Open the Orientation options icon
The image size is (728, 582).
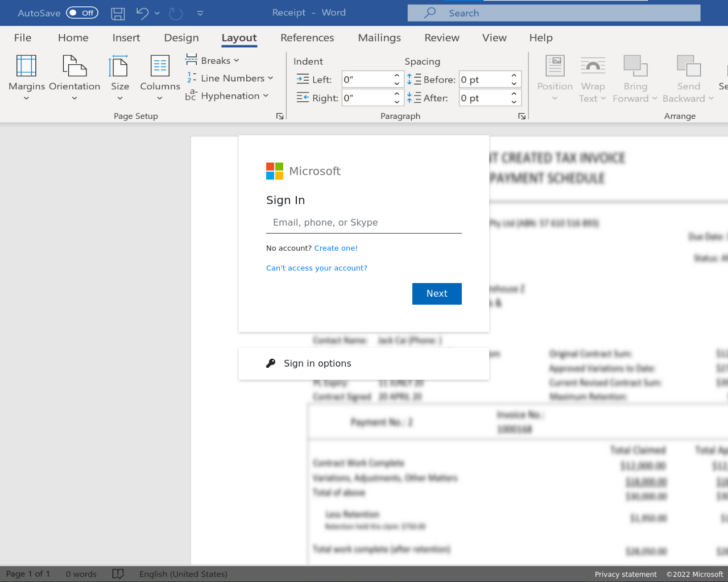point(74,66)
